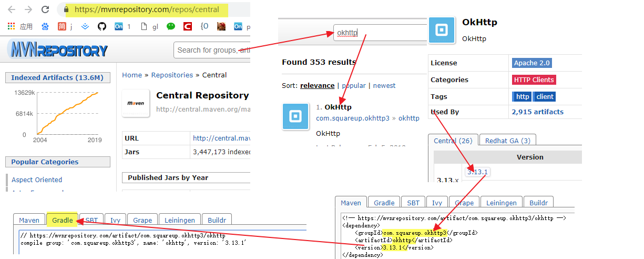Select Buildr tab in the lower-left snippet panel
This screenshot has height=259, width=644.
[217, 220]
